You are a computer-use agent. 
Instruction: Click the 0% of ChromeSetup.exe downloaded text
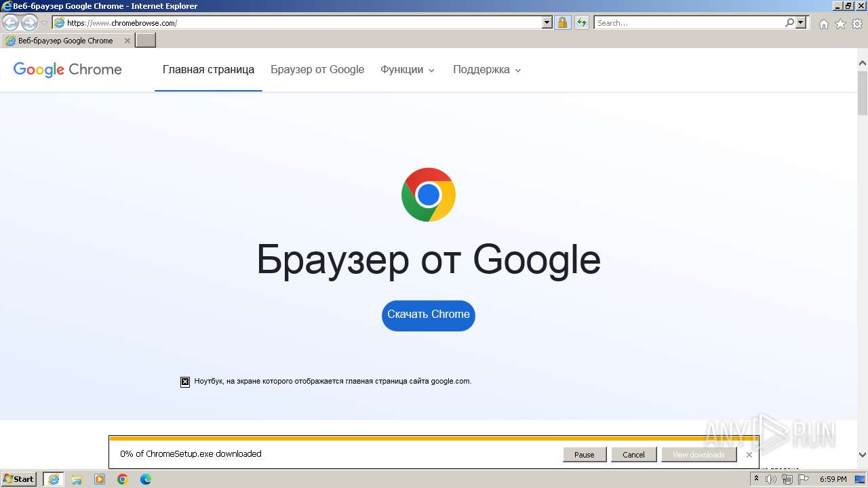(191, 454)
